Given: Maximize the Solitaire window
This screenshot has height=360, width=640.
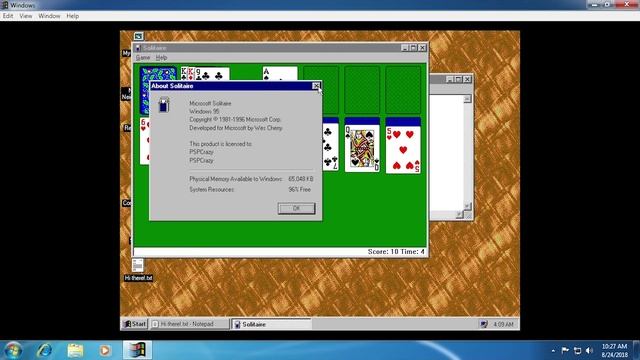Looking at the screenshot, I should (413, 48).
